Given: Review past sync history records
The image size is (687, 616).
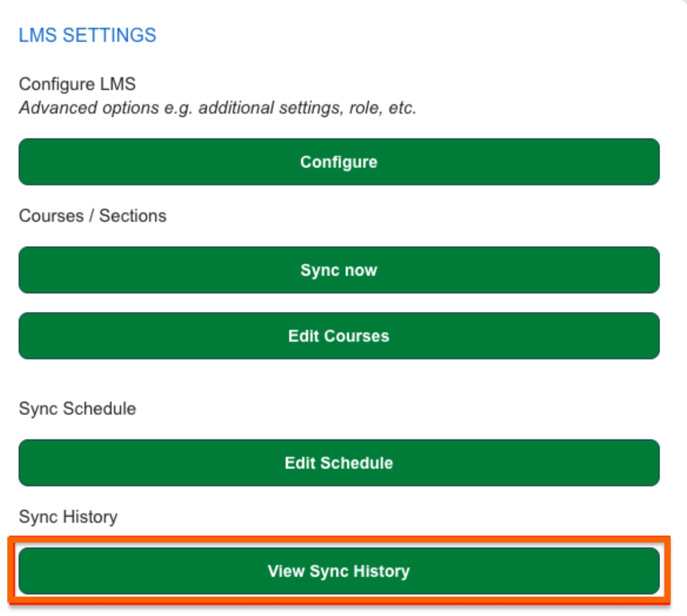Looking at the screenshot, I should pyautogui.click(x=339, y=571).
